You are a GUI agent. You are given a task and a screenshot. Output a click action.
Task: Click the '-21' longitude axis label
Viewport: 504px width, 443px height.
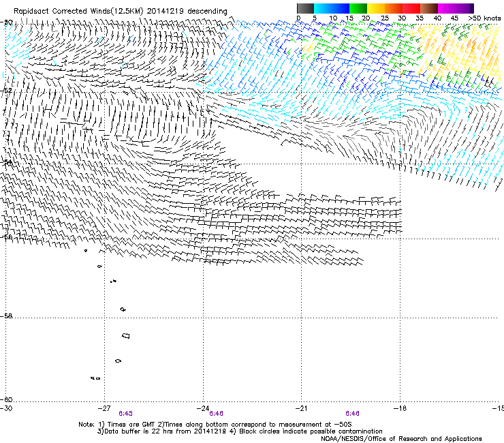301,408
